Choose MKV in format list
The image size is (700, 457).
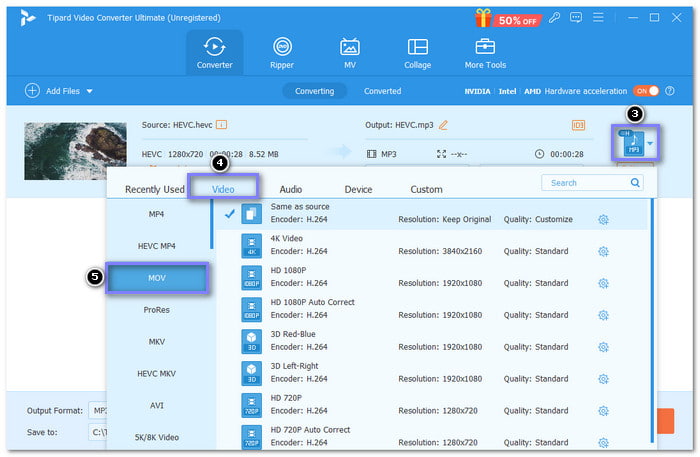[157, 342]
